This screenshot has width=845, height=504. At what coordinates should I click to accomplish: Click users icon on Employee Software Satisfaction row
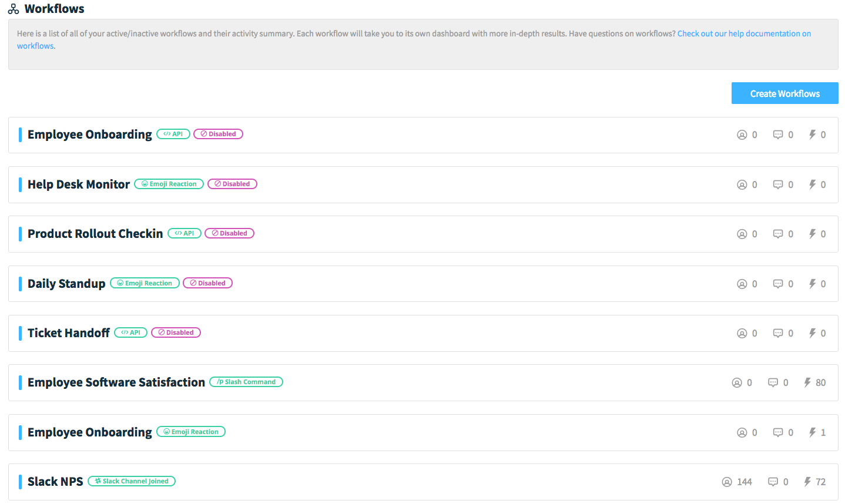(737, 382)
